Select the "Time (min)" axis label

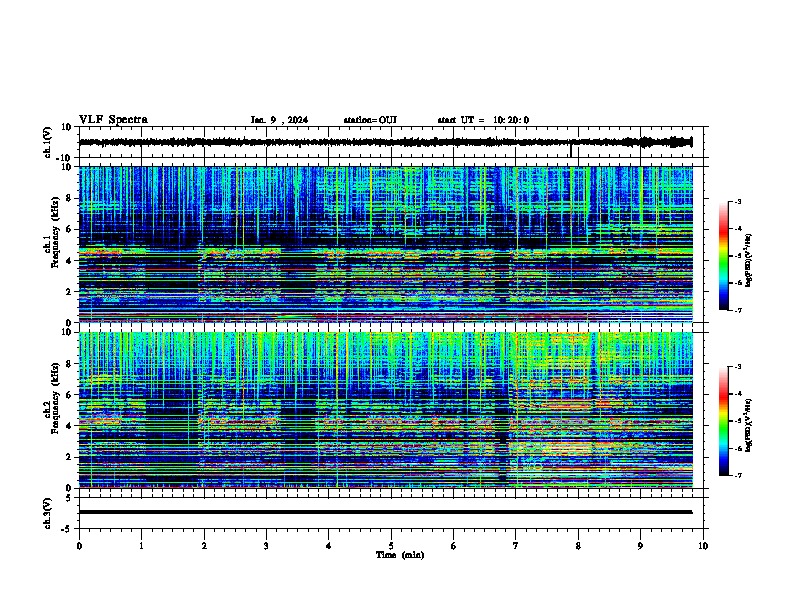400,555
